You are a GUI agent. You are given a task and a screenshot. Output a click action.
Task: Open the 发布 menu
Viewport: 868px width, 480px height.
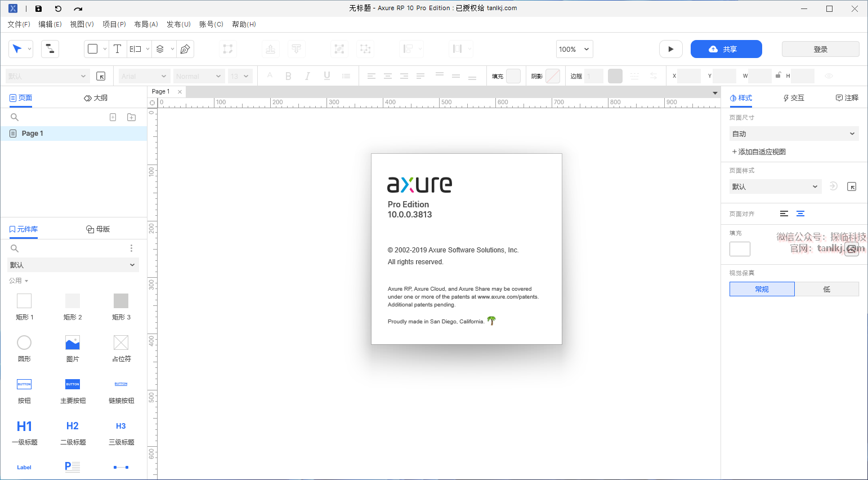pyautogui.click(x=178, y=24)
